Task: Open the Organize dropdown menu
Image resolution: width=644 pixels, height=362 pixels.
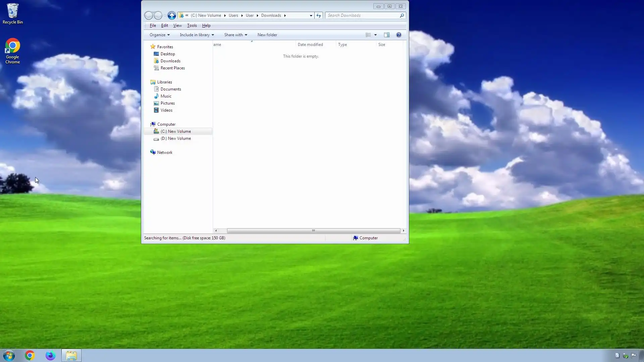Action: tap(159, 35)
